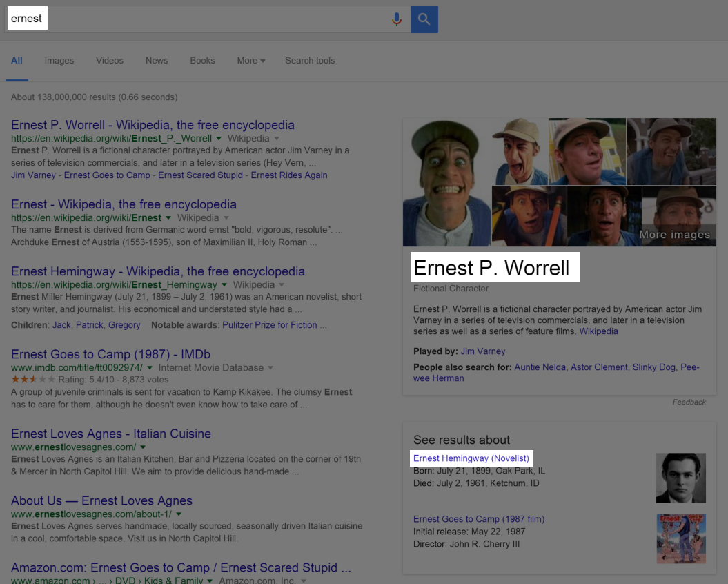This screenshot has width=728, height=584.
Task: Open Astor Clement related search
Action: pyautogui.click(x=599, y=367)
